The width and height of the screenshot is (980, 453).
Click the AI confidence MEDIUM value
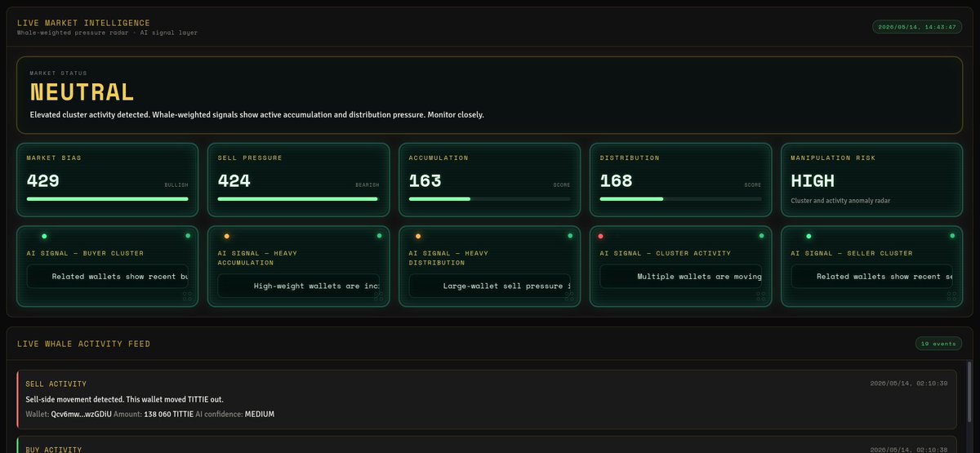(x=260, y=414)
